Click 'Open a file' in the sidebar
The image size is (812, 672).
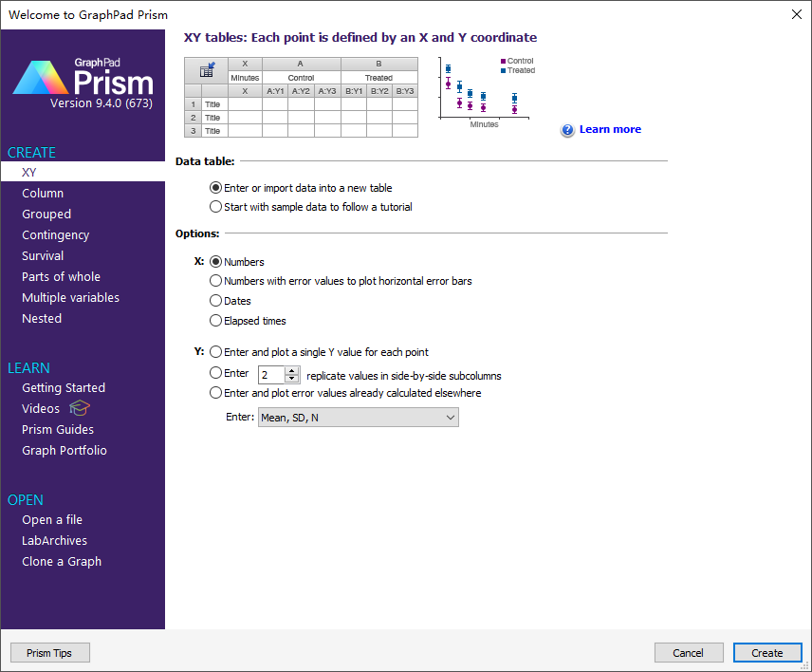52,520
